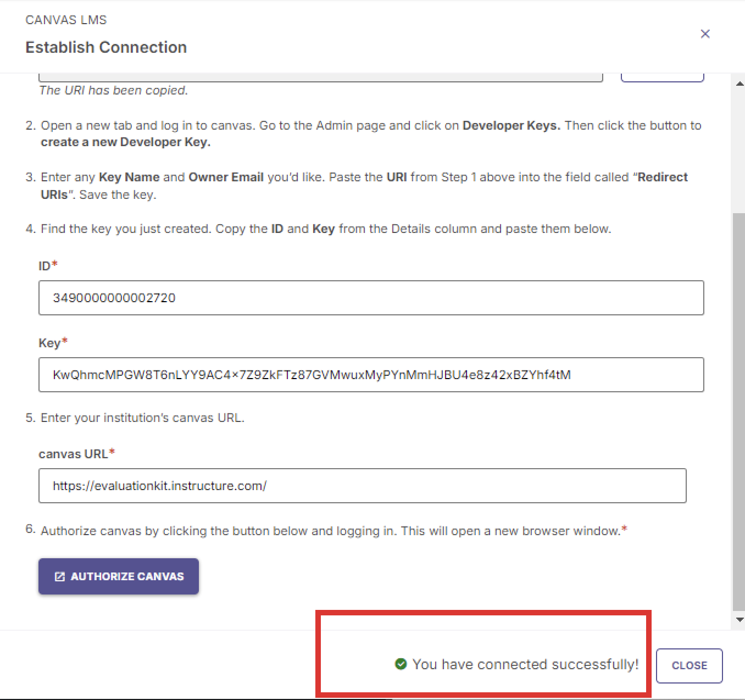Click the highlighted success message text
The height and width of the screenshot is (700, 745).
(525, 664)
